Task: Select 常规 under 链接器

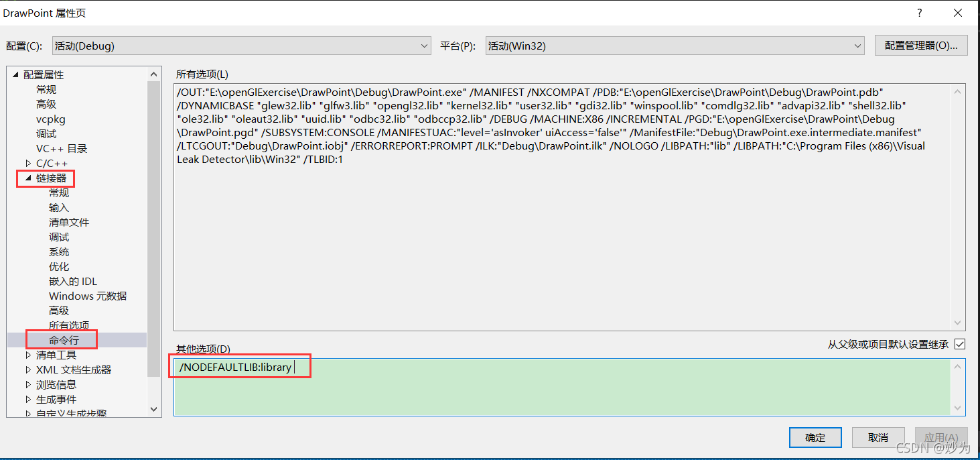Action: coord(59,192)
